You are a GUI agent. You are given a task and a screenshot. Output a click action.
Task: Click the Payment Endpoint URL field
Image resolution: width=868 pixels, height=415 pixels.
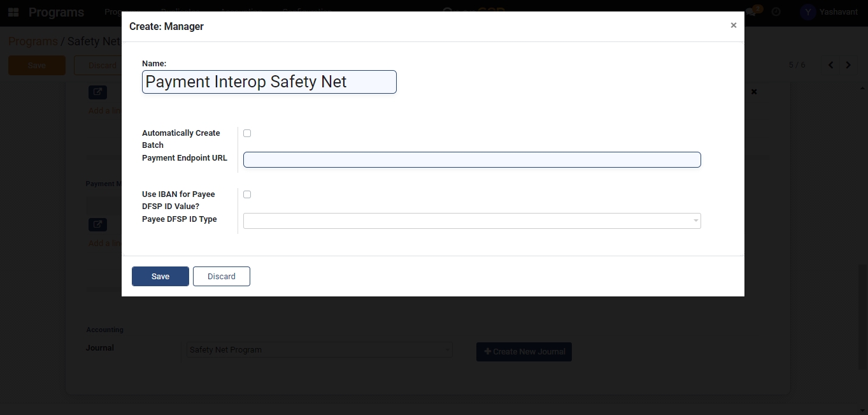[x=472, y=159]
